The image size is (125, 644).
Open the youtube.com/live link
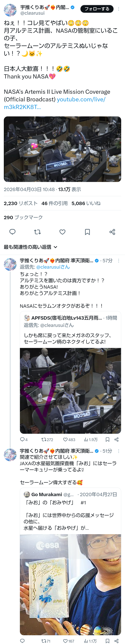pyautogui.click(x=55, y=103)
